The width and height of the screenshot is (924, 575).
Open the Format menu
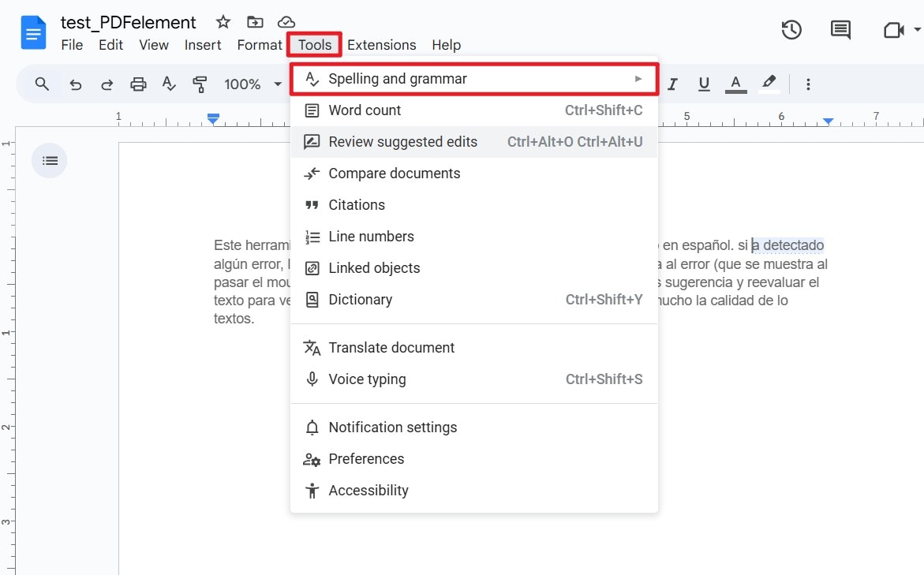click(x=260, y=45)
